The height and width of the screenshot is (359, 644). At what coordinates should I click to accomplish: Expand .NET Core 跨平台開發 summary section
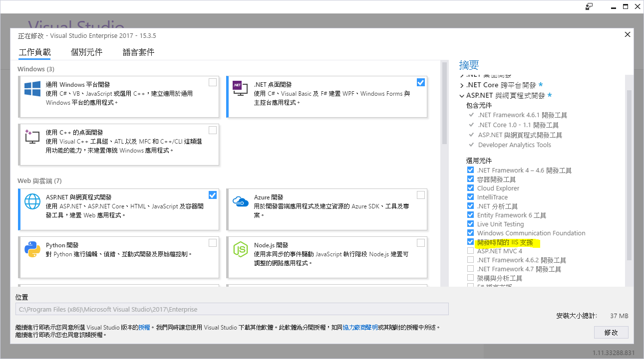(462, 85)
